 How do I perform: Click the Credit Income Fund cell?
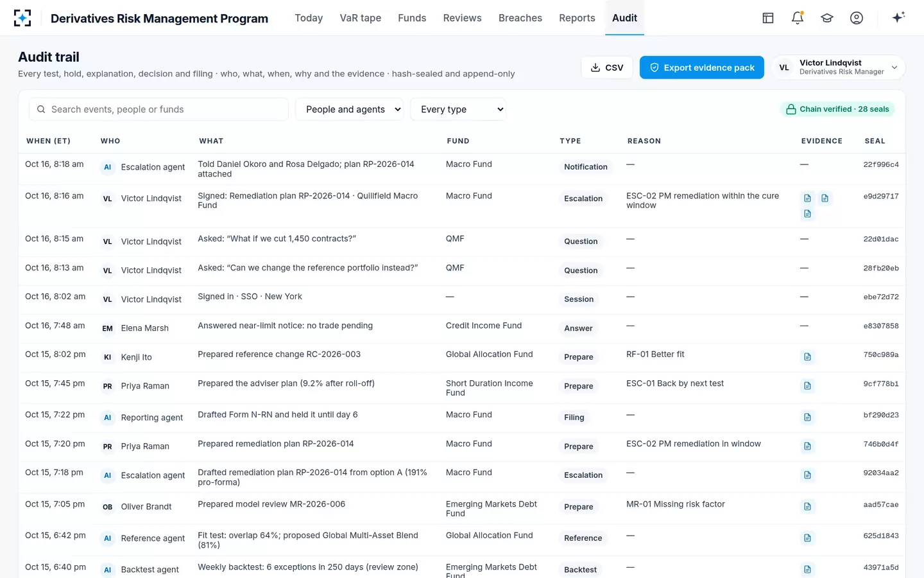[484, 326]
